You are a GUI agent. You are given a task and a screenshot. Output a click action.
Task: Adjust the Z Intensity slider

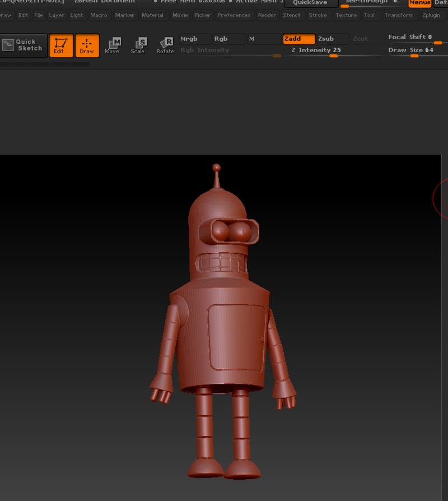(334, 52)
